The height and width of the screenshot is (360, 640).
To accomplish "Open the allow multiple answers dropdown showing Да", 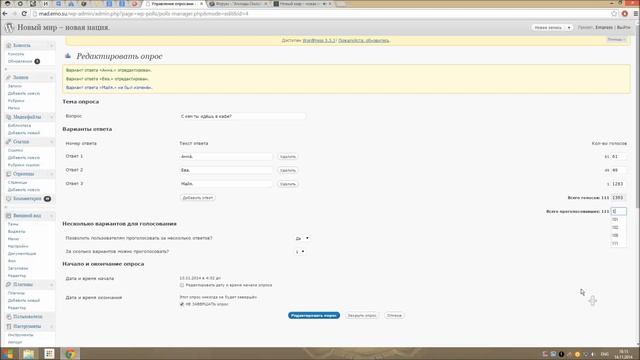I will click(x=302, y=238).
